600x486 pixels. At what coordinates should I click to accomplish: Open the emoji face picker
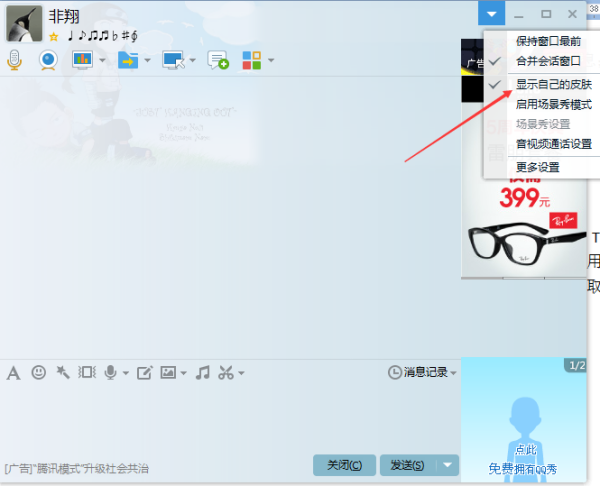(x=39, y=372)
